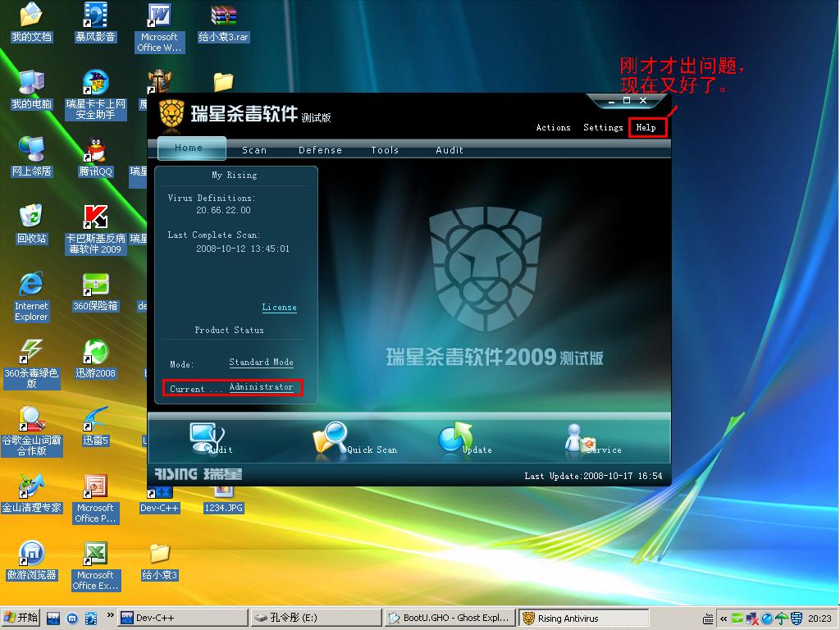Click the green umbrella tray icon
Viewport: 840px width, 630px height.
coord(782,619)
